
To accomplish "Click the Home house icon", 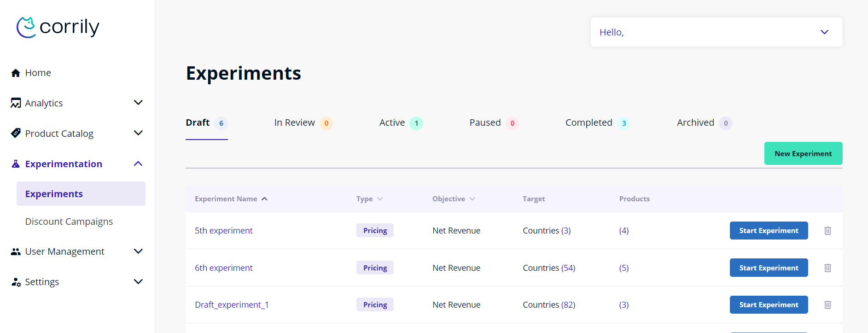I will pos(16,73).
